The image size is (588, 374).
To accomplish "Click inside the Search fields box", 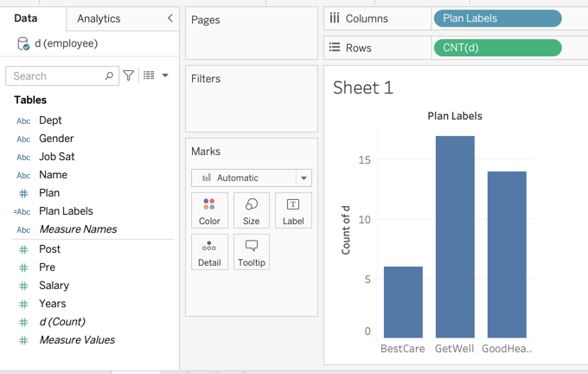I will (58, 76).
